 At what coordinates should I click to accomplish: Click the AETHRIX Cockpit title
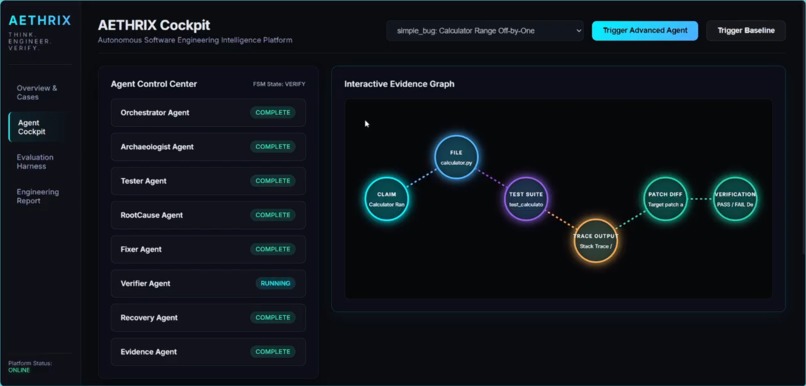(x=154, y=25)
